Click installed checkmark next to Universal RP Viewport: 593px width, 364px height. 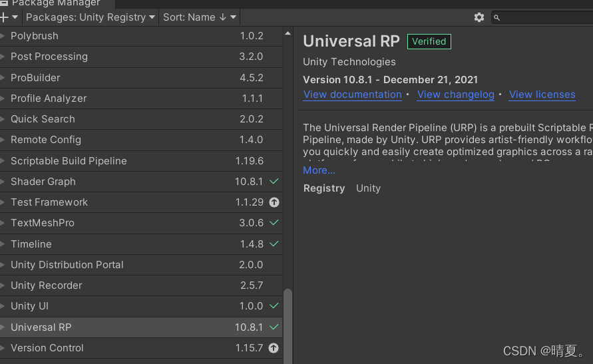tap(274, 327)
